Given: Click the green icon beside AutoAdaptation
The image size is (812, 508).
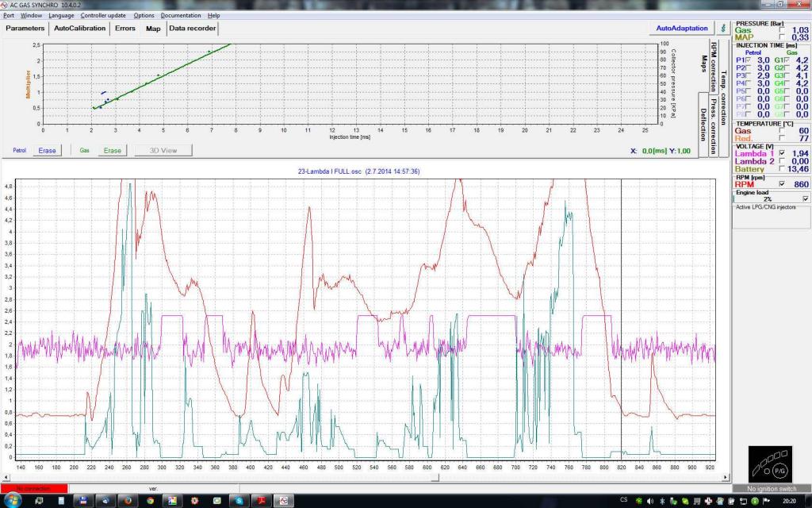Looking at the screenshot, I should 722,28.
